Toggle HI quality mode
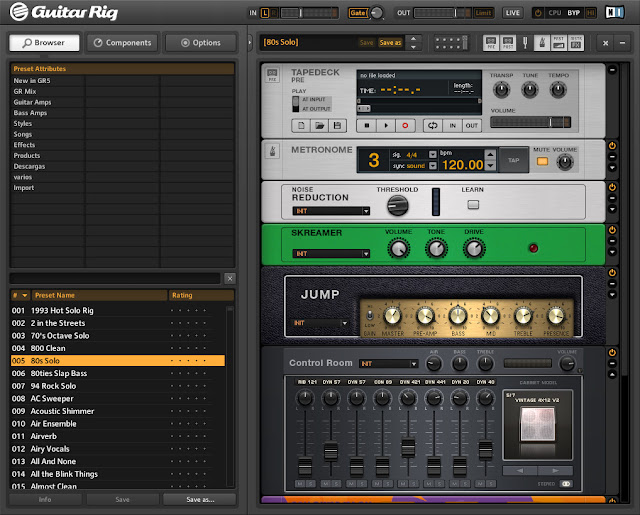Screen dimensions: 640x515 [590, 13]
